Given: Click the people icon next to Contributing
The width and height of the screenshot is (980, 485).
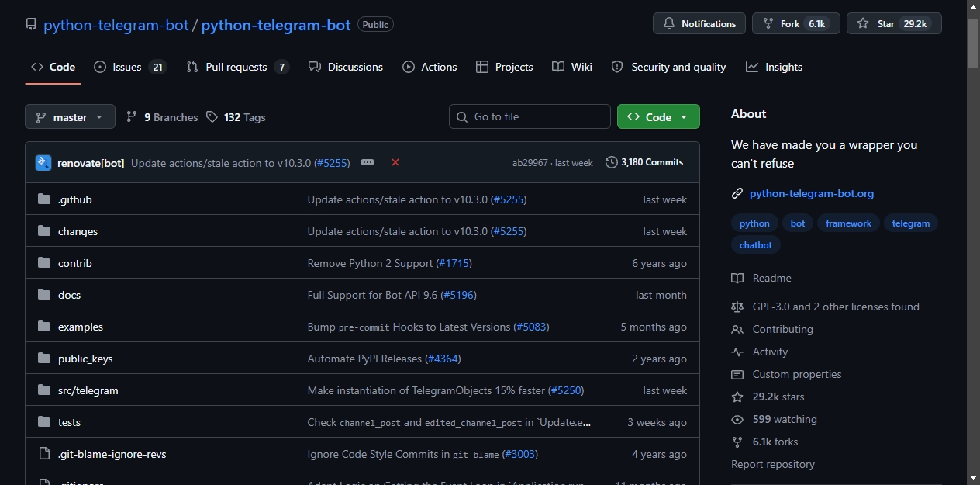Looking at the screenshot, I should (x=737, y=329).
